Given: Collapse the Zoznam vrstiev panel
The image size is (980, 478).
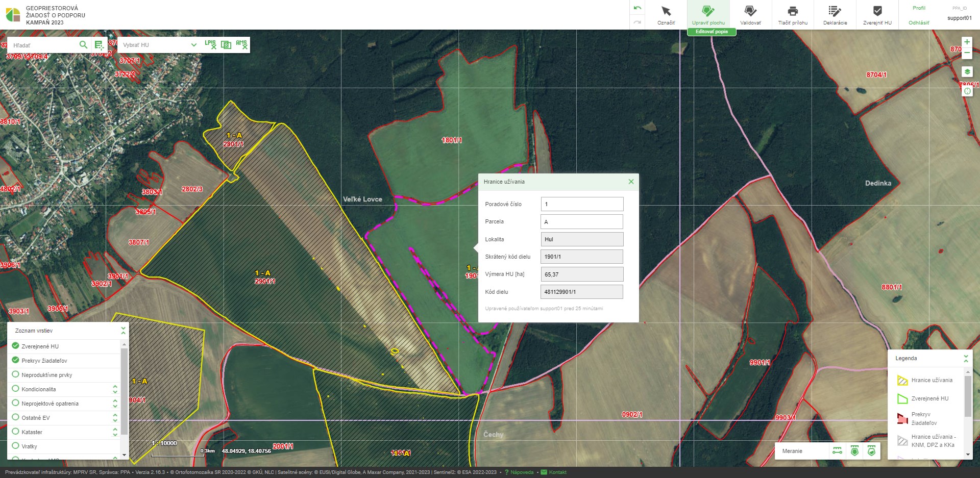Looking at the screenshot, I should (123, 331).
